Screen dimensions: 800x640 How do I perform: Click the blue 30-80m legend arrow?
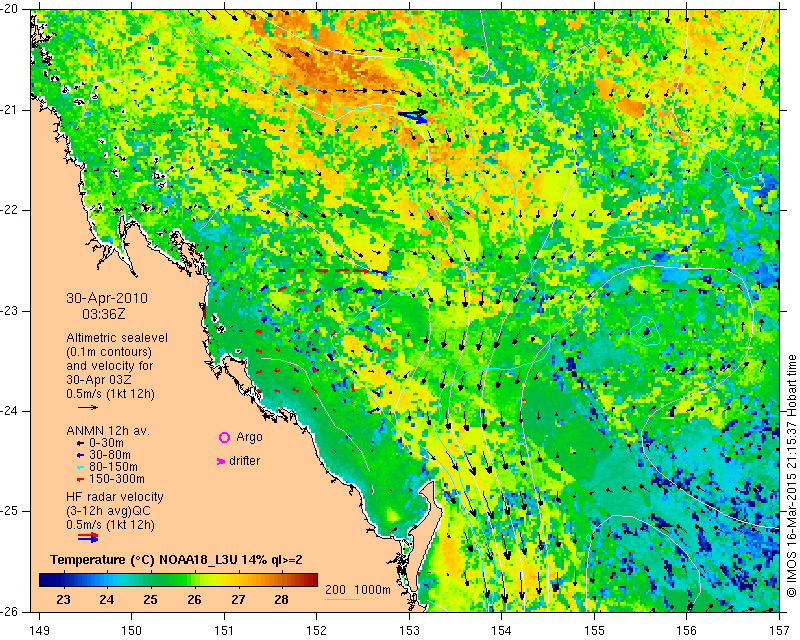click(x=80, y=455)
